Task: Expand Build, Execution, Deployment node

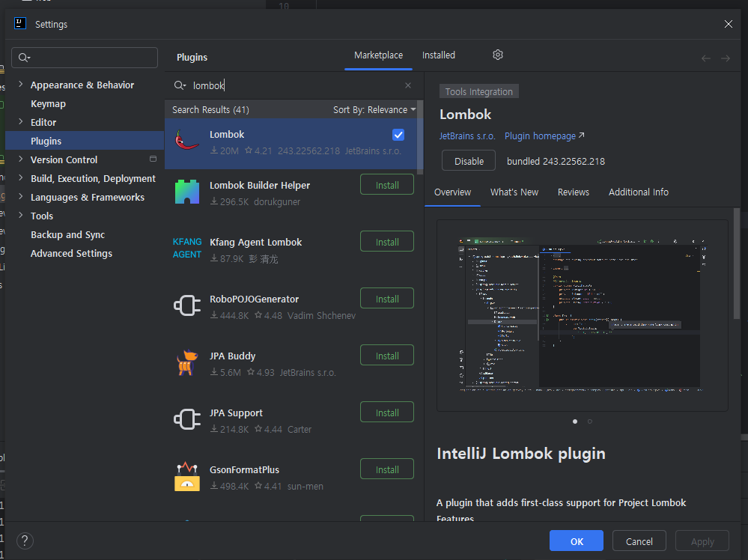Action: (x=20, y=178)
